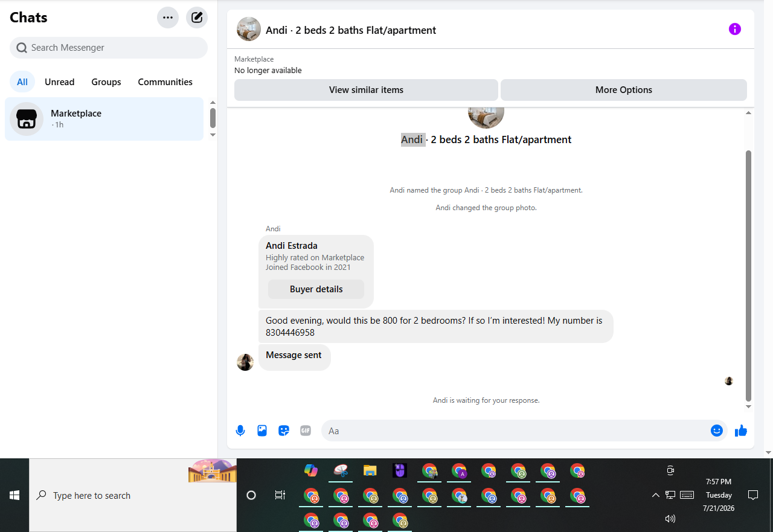The image size is (773, 532).
Task: Open conversation information purple i icon
Action: pyautogui.click(x=734, y=29)
